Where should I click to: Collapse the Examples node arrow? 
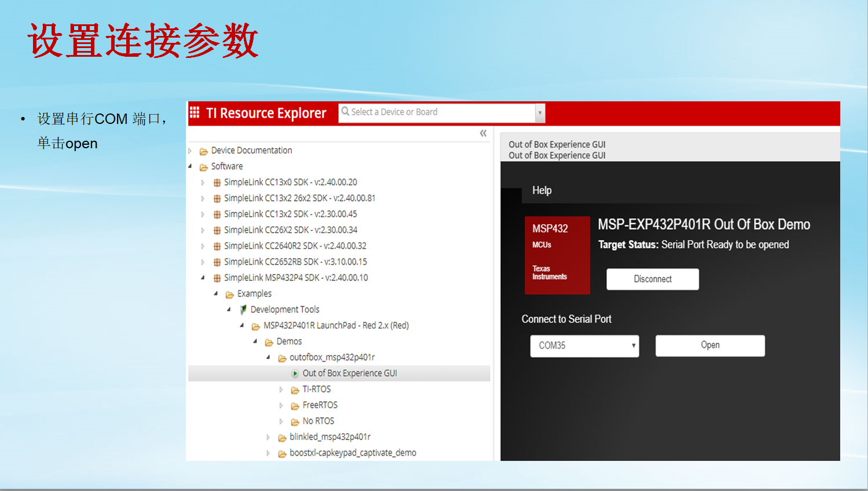(216, 294)
